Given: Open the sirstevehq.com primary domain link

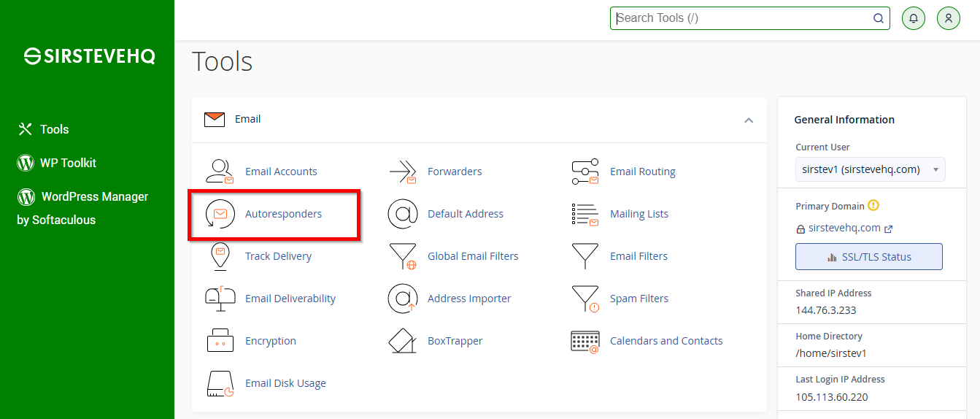Looking at the screenshot, I should pyautogui.click(x=844, y=228).
